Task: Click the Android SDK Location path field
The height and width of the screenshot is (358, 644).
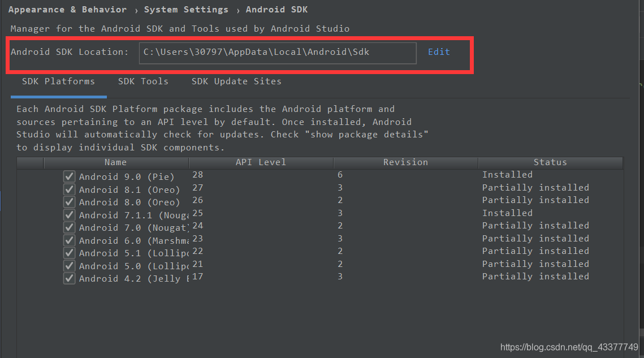Action: tap(278, 53)
